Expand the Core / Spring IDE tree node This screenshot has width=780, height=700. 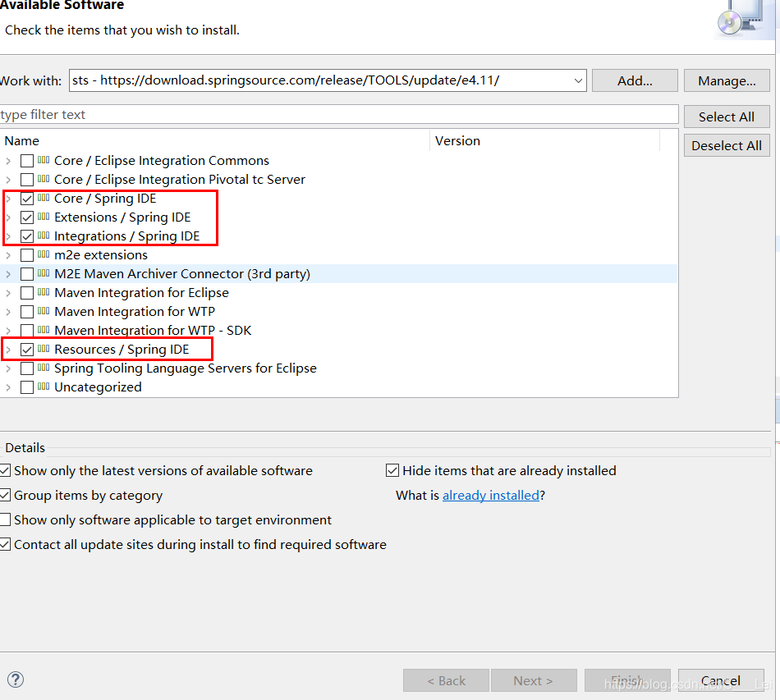(8, 199)
